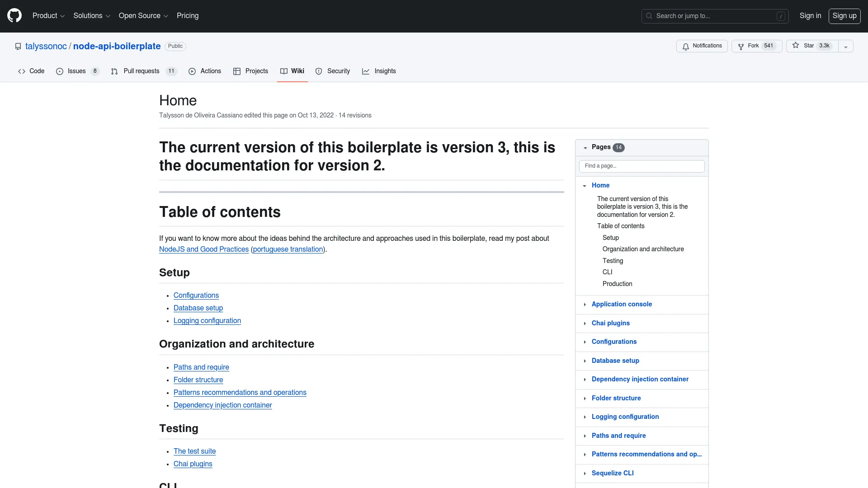The image size is (868, 488).
Task: Click the Sign in link
Action: pos(810,16)
